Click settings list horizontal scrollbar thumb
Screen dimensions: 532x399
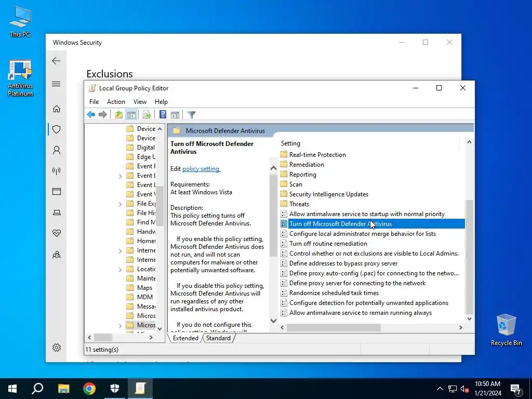pyautogui.click(x=334, y=327)
